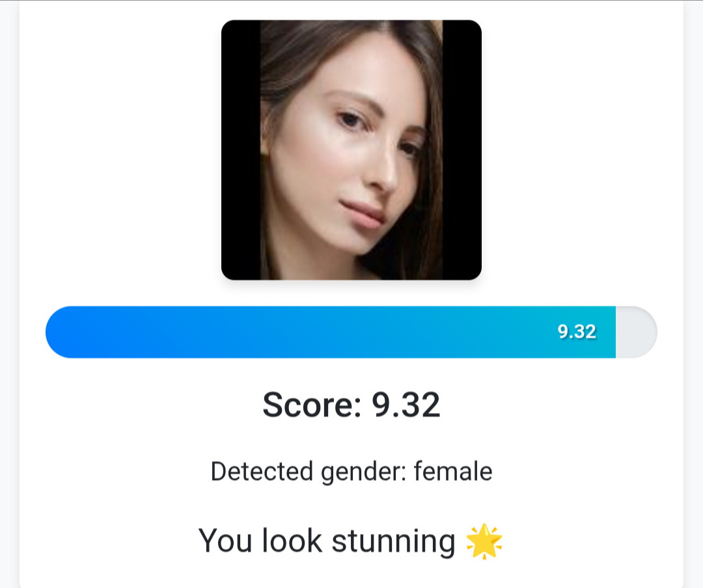
Task: Click the "You look" text
Action: (x=260, y=541)
